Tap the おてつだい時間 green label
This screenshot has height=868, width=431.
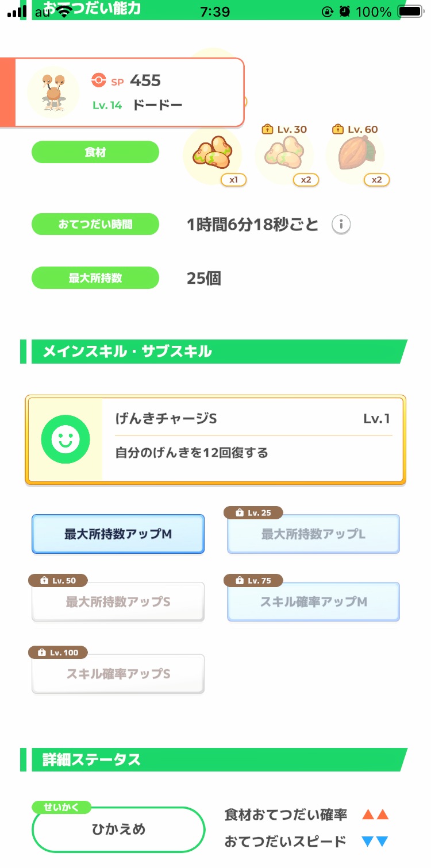click(95, 224)
